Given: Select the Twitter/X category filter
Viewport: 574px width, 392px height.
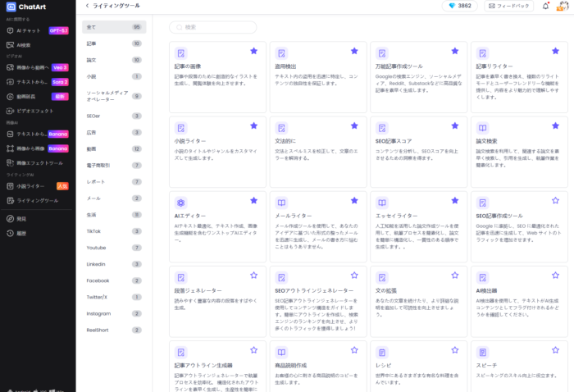Looking at the screenshot, I should (114, 297).
